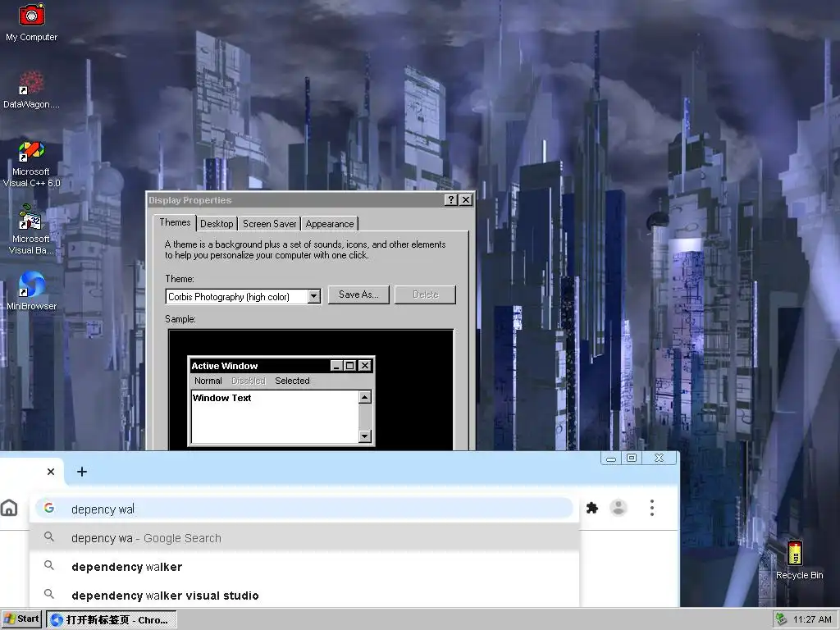Open the DataWagon desktop shortcut
Screen dimensions: 840x630
coord(31,89)
